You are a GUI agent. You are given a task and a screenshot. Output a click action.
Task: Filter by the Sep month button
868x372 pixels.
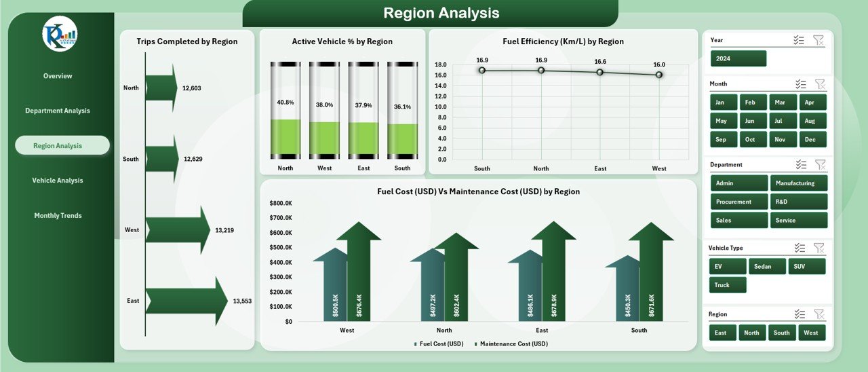pos(722,139)
